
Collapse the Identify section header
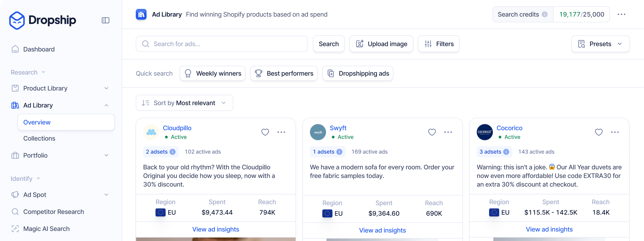25,179
